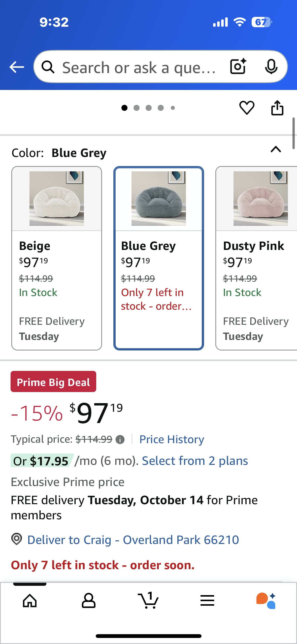Screen dimensions: 297x644
Task: Open the account profile tab
Action: pyautogui.click(x=89, y=601)
